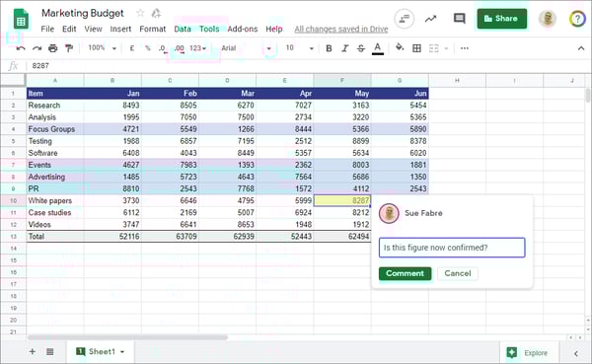Open the Add-ons menu
Screen dimensions: 592x364
coord(243,29)
